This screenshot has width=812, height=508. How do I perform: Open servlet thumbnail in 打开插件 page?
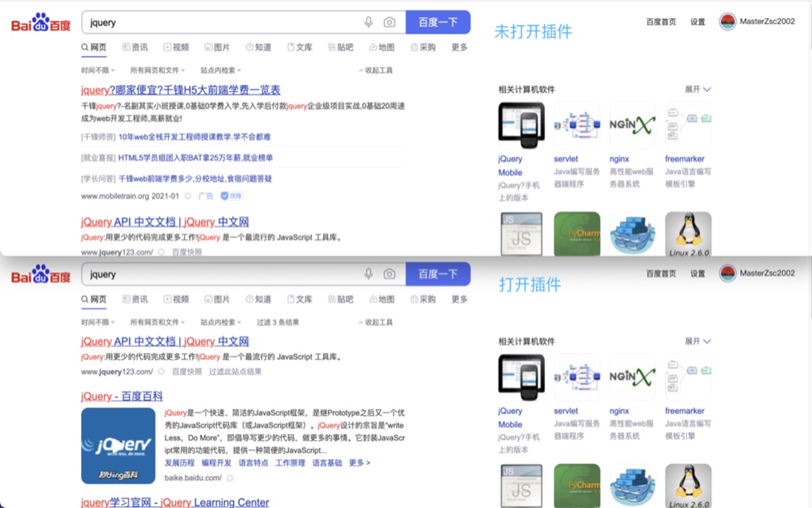[x=577, y=377]
